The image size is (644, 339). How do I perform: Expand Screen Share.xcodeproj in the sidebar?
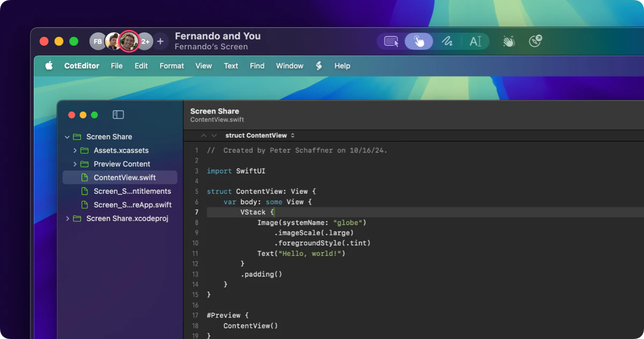(x=67, y=218)
